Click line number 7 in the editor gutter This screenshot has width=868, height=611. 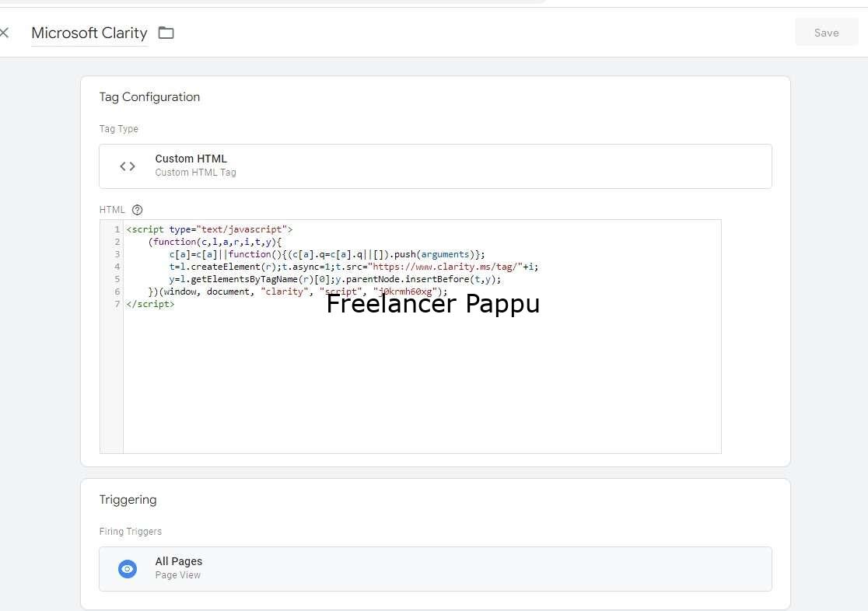click(117, 304)
